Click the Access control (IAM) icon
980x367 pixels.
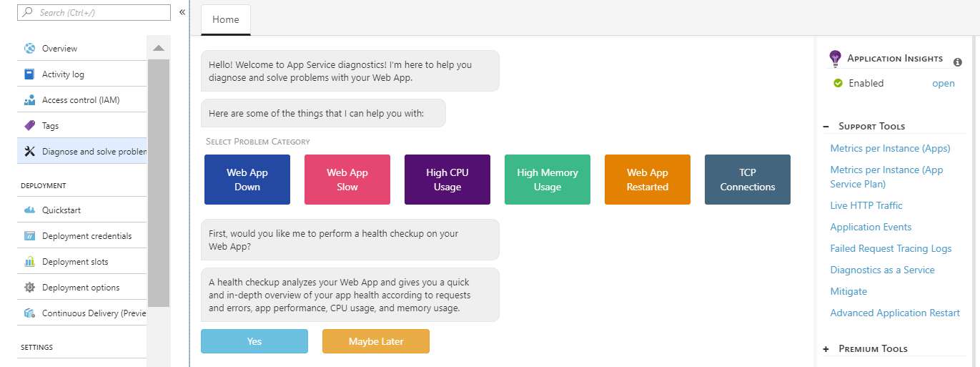(29, 100)
